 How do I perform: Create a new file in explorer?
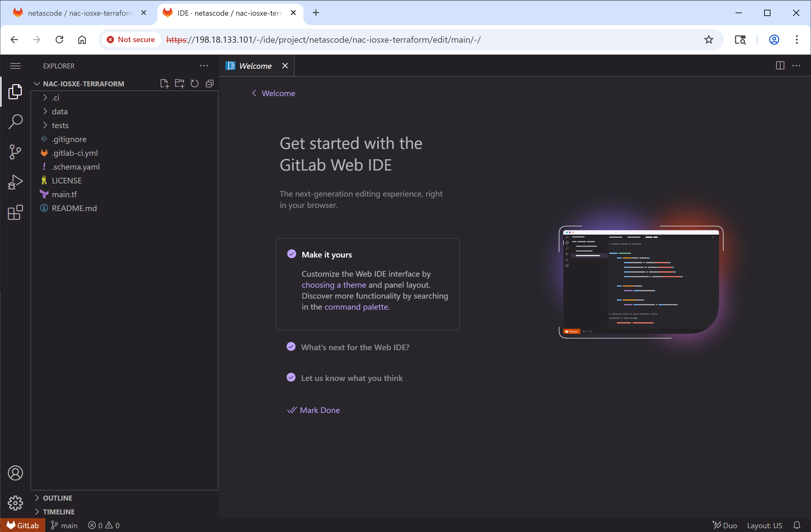[x=165, y=84]
